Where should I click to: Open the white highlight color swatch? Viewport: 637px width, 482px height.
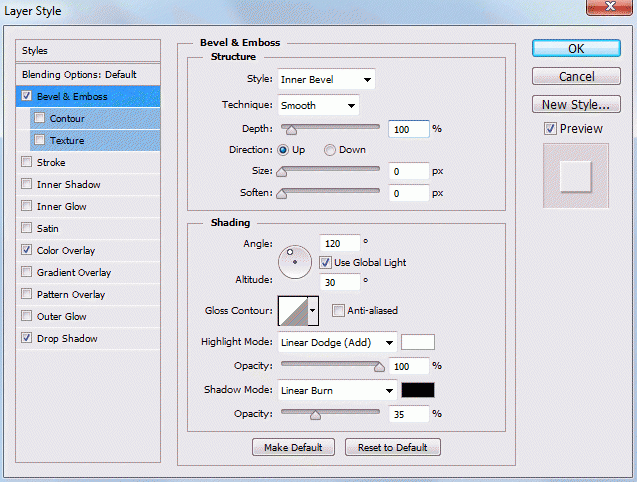tap(418, 342)
